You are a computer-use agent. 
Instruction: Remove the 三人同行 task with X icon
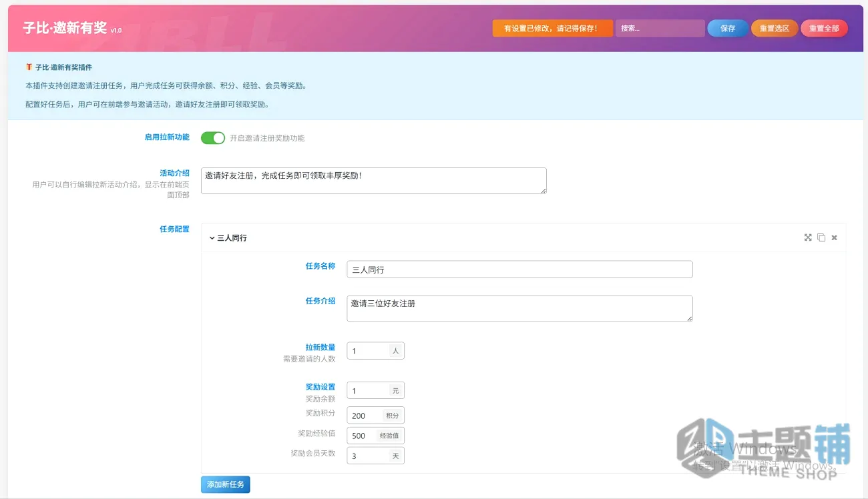[x=834, y=237]
